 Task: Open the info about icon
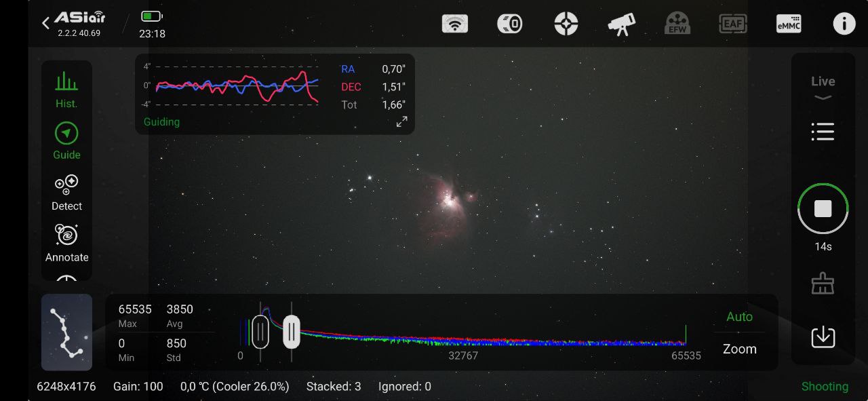[844, 24]
